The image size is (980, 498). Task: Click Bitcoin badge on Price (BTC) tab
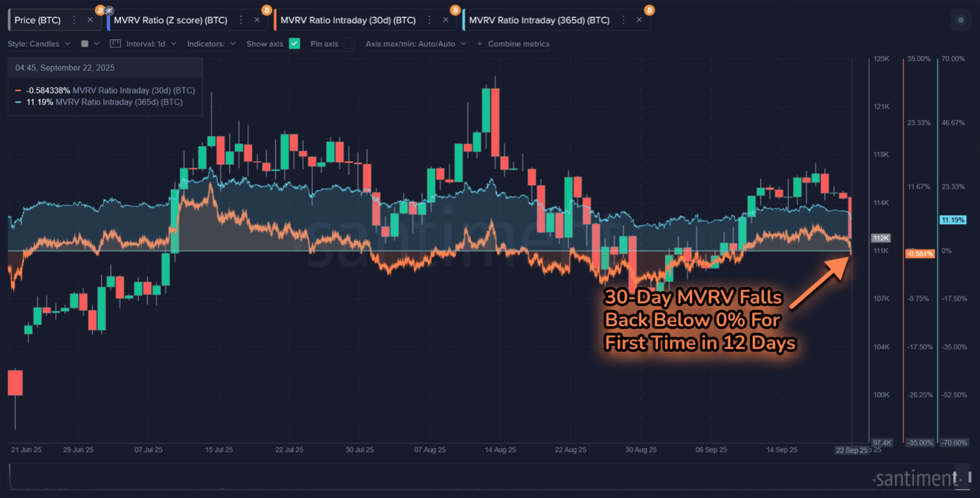(100, 10)
